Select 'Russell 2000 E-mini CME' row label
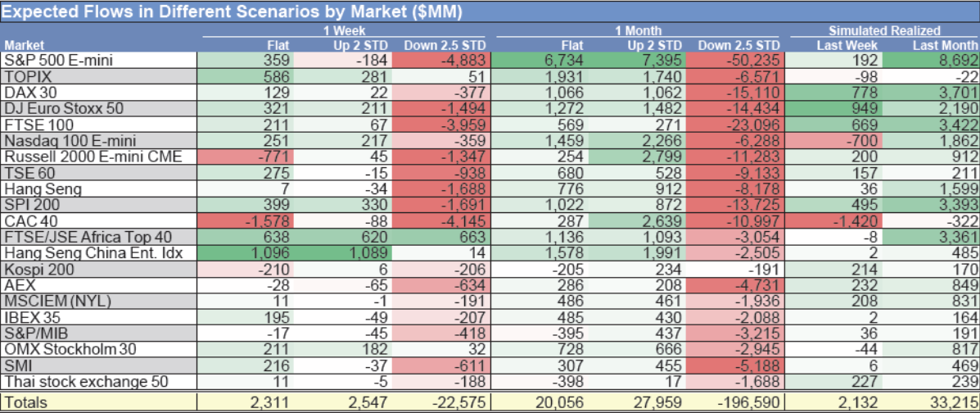980x413 pixels. (x=93, y=157)
